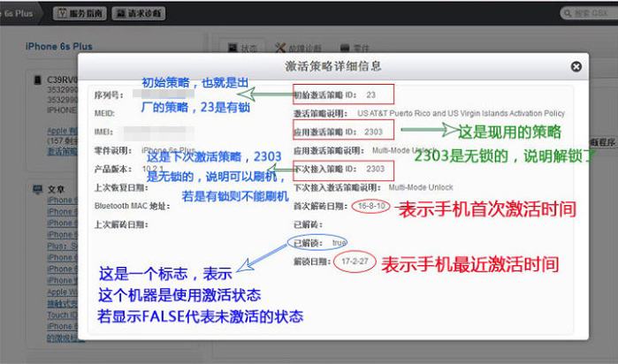Select the 上次解砖日期 label

(121, 224)
